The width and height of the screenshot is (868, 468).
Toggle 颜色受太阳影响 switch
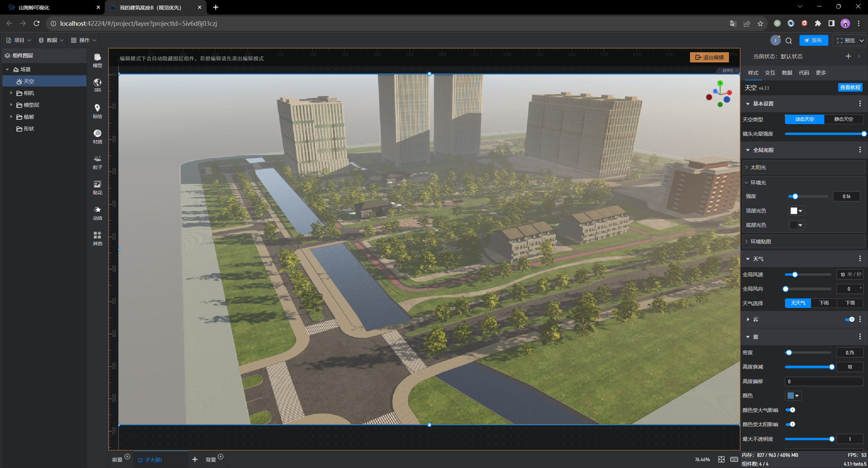[x=790, y=424]
